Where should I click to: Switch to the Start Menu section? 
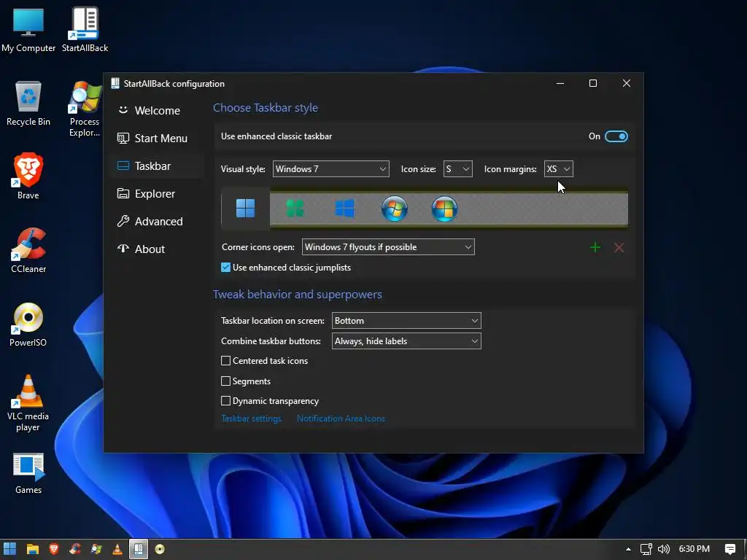(157, 138)
